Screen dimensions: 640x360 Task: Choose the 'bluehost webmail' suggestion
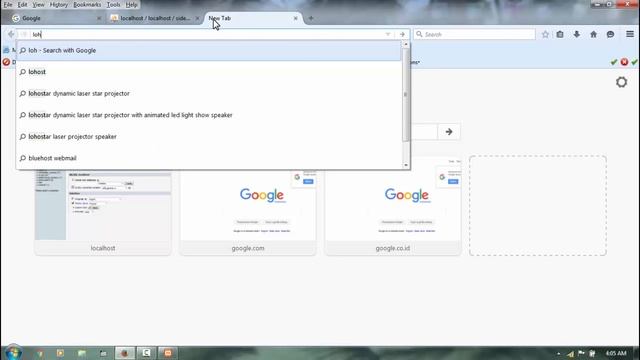pyautogui.click(x=209, y=158)
